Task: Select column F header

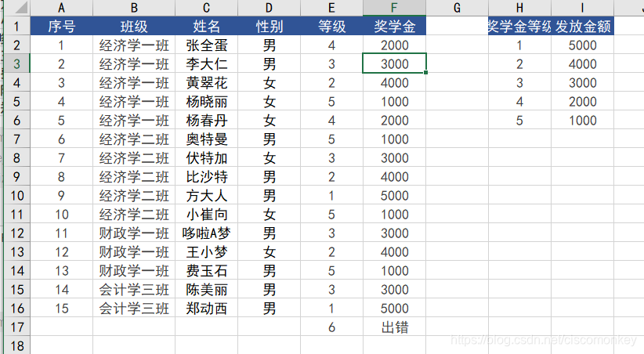Action: [394, 8]
